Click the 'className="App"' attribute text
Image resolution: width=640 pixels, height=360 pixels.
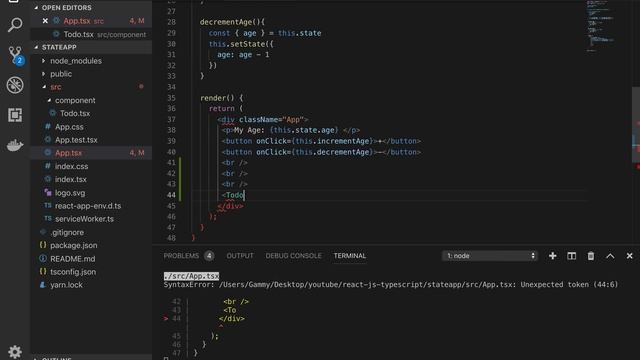click(271, 119)
